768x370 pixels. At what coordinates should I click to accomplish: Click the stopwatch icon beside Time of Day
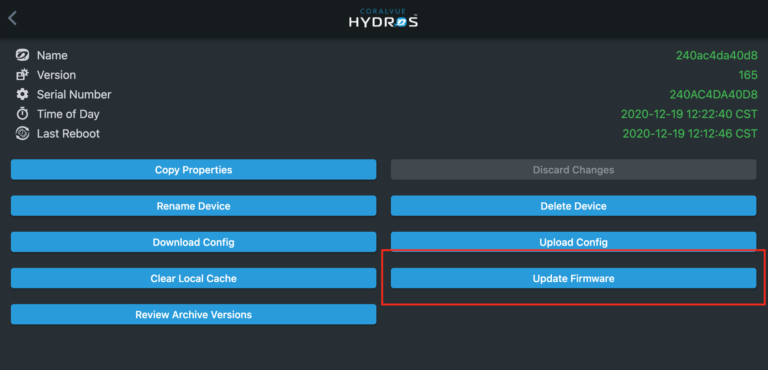pos(23,114)
